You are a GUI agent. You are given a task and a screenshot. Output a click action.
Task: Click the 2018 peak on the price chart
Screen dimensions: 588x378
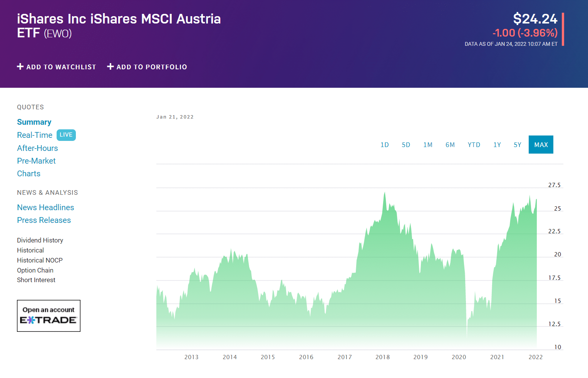pyautogui.click(x=385, y=192)
